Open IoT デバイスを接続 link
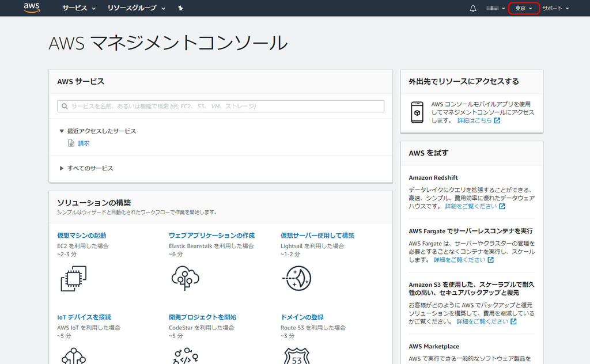Screen dimensions: 590x364 [x=84, y=317]
